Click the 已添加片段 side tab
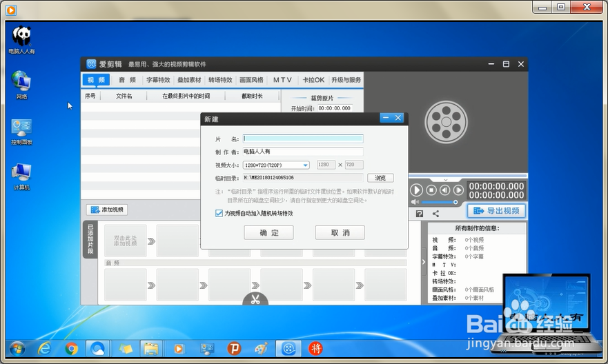 coord(90,240)
